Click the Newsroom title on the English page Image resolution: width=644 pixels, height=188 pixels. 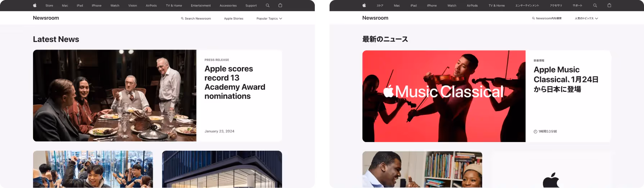[46, 18]
